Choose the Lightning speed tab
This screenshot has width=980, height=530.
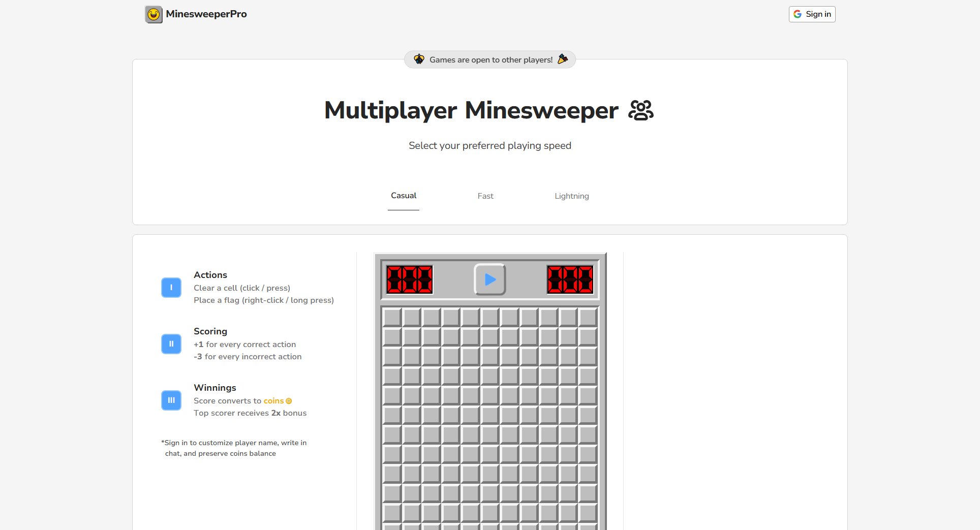point(572,196)
